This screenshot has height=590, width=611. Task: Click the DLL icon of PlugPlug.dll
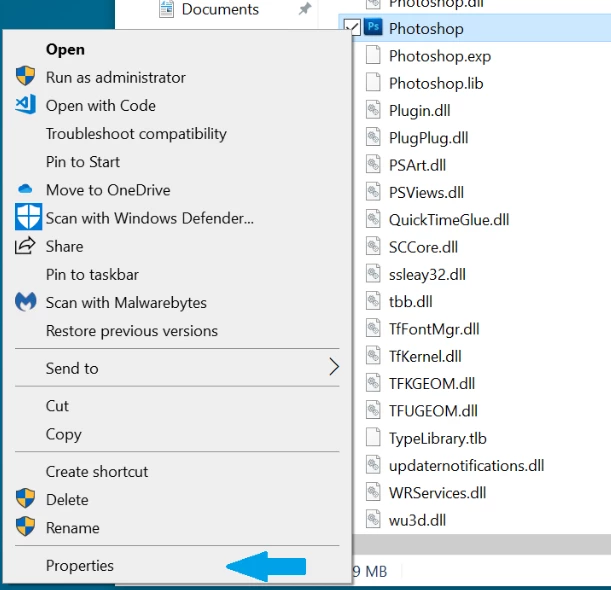(x=373, y=137)
